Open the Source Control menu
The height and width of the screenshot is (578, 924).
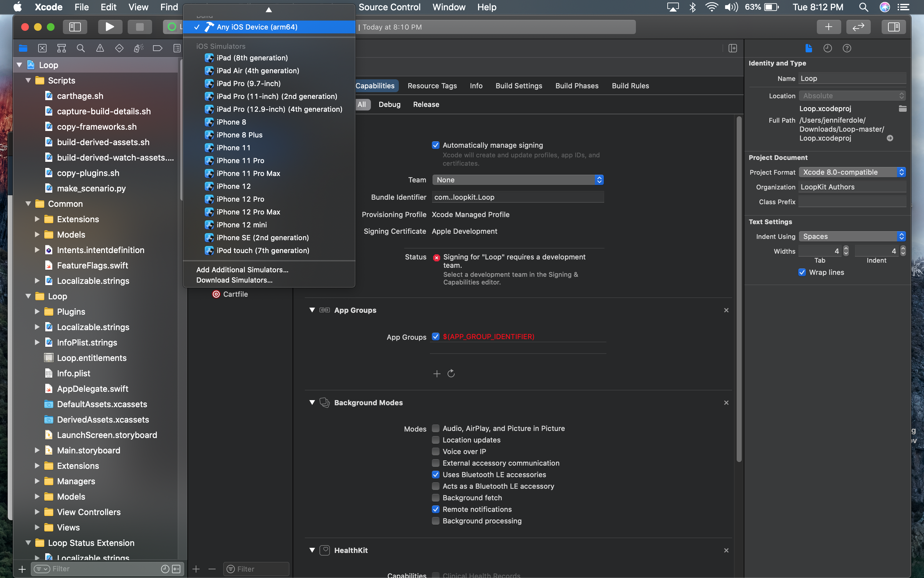point(389,7)
